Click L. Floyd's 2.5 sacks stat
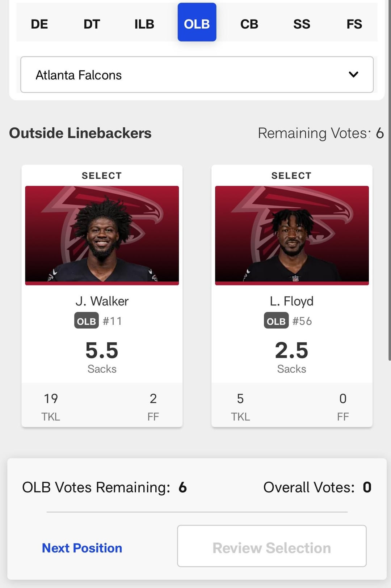 click(291, 350)
